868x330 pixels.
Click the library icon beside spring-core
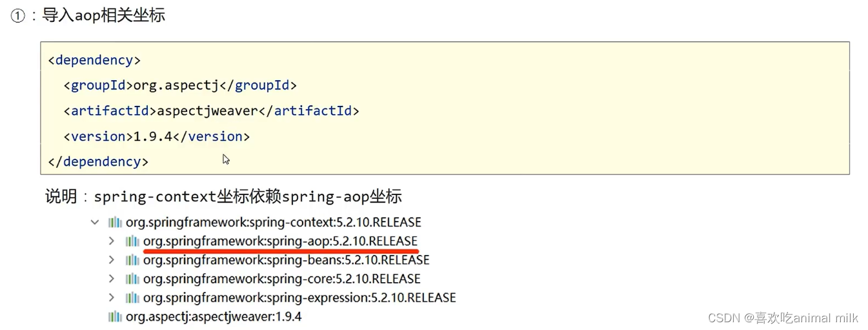132,279
